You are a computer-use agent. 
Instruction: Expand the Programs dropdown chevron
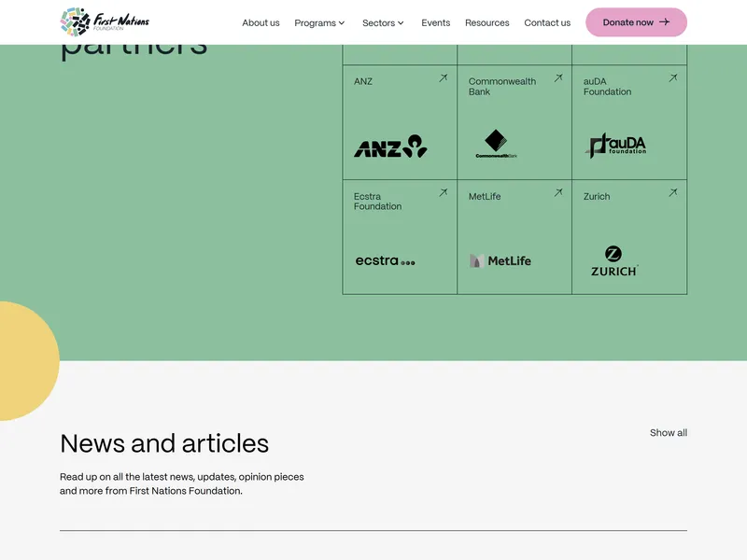pyautogui.click(x=342, y=22)
